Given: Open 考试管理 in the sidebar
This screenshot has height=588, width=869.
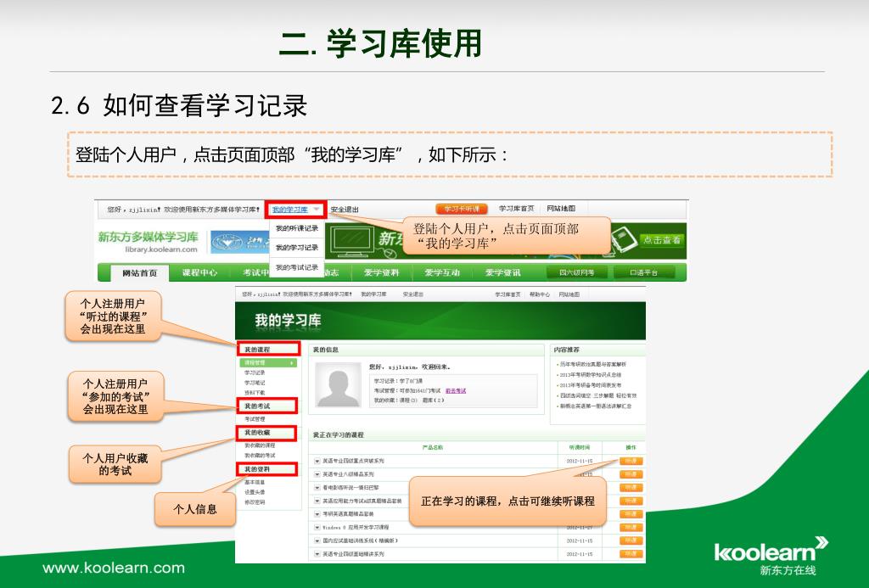Looking at the screenshot, I should (x=255, y=419).
